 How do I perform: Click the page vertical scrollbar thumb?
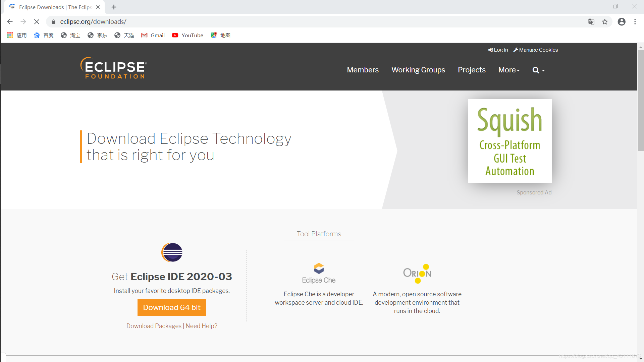pos(641,101)
